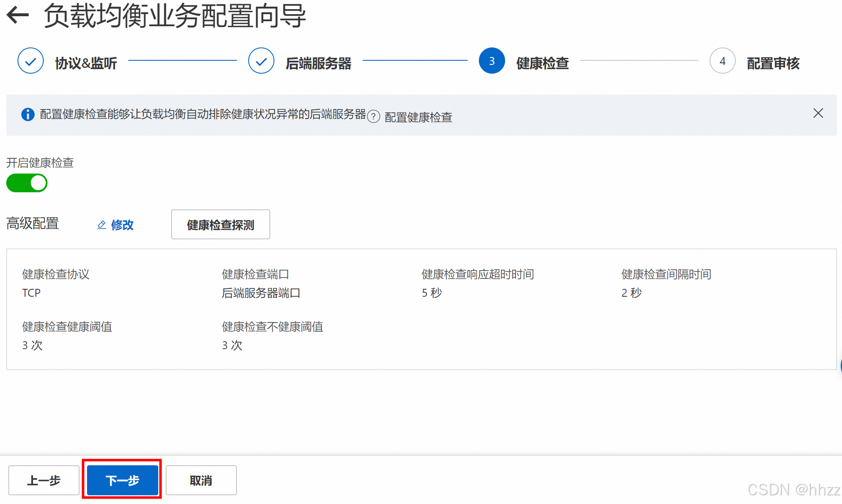842x504 pixels.
Task: Turn off the 开启健康检查 switch
Action: click(27, 183)
